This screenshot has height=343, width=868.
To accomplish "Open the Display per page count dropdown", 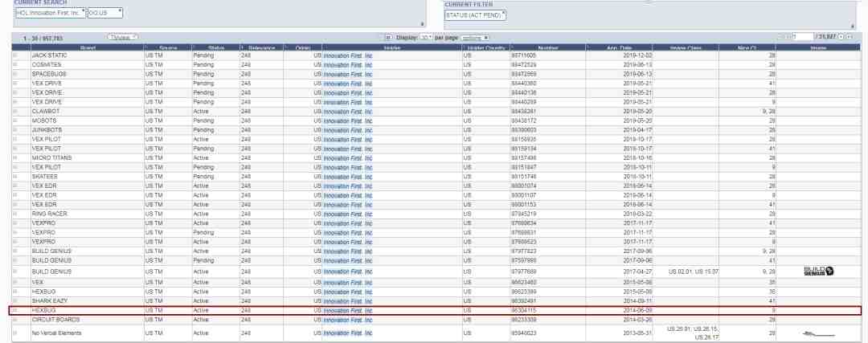I will [x=426, y=39].
